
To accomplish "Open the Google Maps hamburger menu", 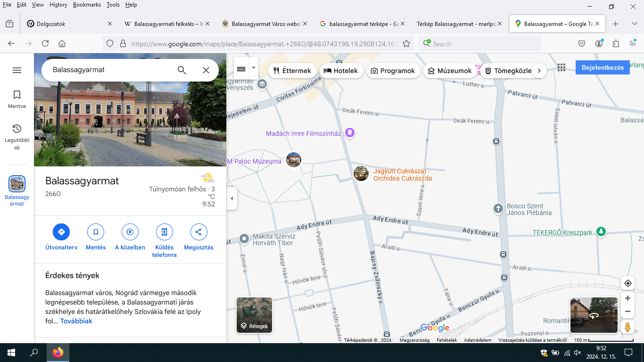I will tap(17, 70).
